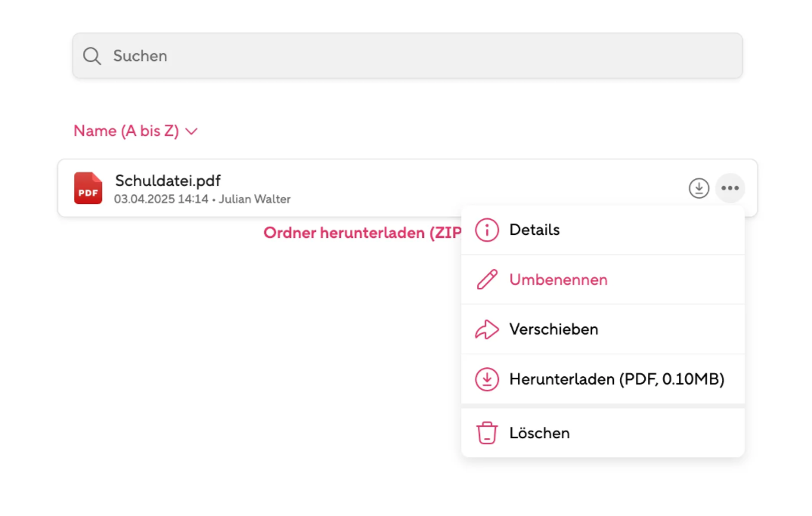This screenshot has height=516, width=812.
Task: Click the info icon next to Details
Action: 487,230
